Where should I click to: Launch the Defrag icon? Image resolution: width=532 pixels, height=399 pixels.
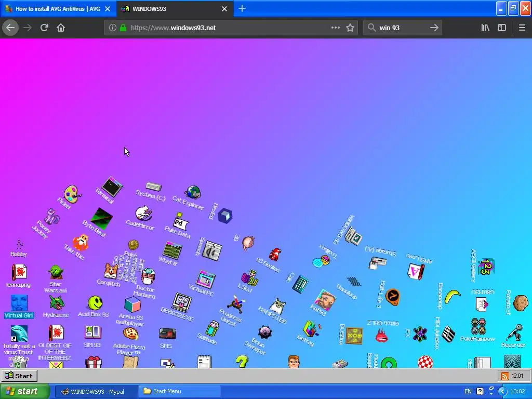[312, 329]
